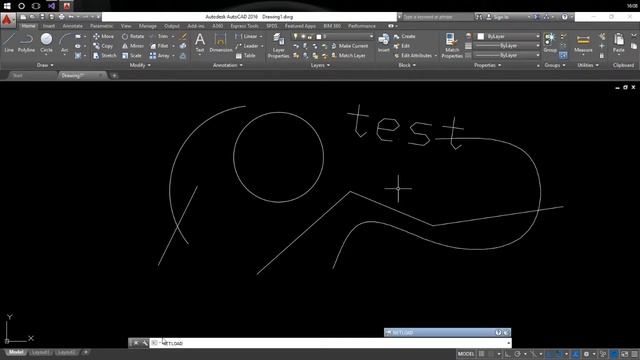This screenshot has width=640, height=360.
Task: Select the Arc tool
Action: click(64, 43)
